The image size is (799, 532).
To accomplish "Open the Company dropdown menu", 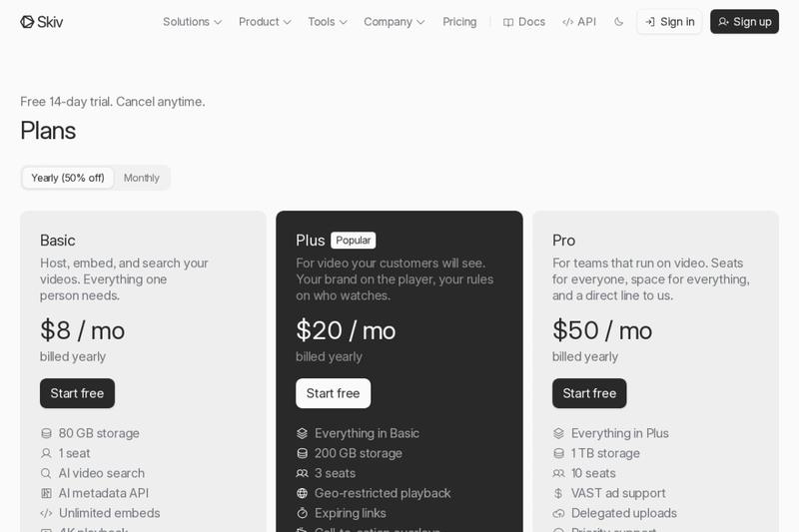I will (394, 22).
